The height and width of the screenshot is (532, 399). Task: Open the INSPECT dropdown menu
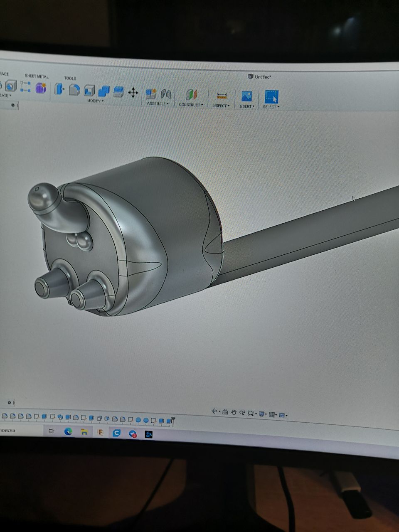click(221, 106)
